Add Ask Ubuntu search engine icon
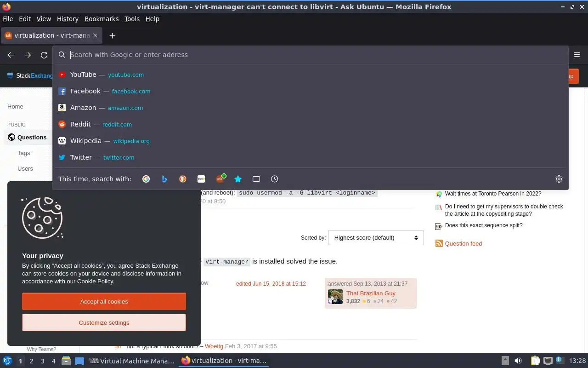 220,178
